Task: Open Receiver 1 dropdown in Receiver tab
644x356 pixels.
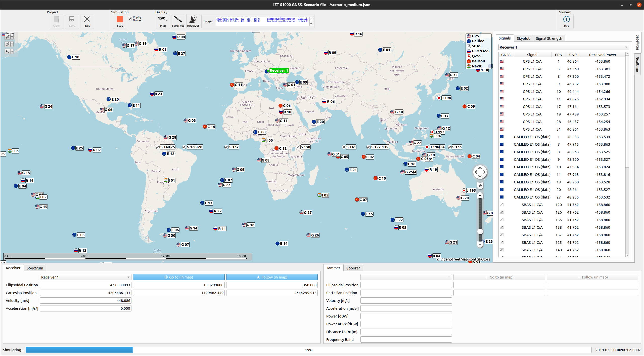Action: pos(85,277)
